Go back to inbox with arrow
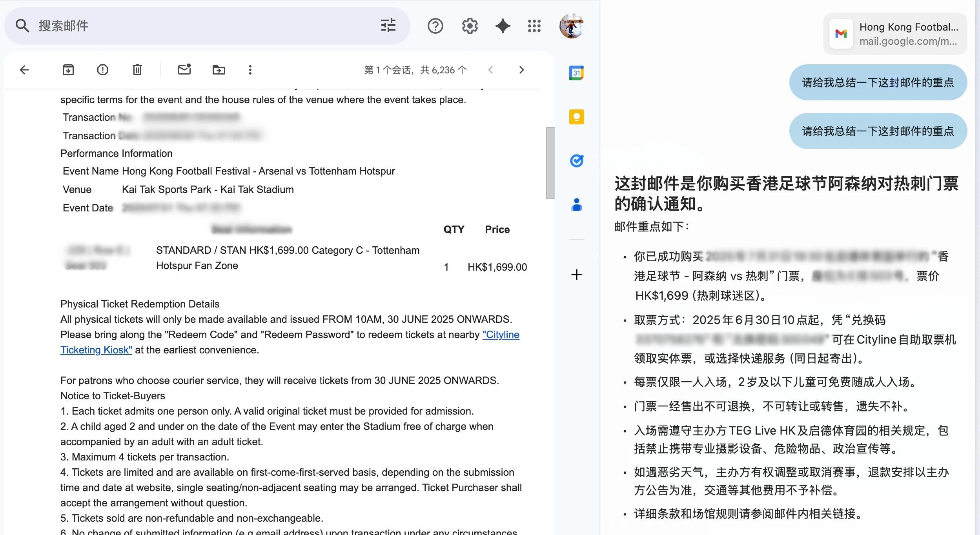 24,70
